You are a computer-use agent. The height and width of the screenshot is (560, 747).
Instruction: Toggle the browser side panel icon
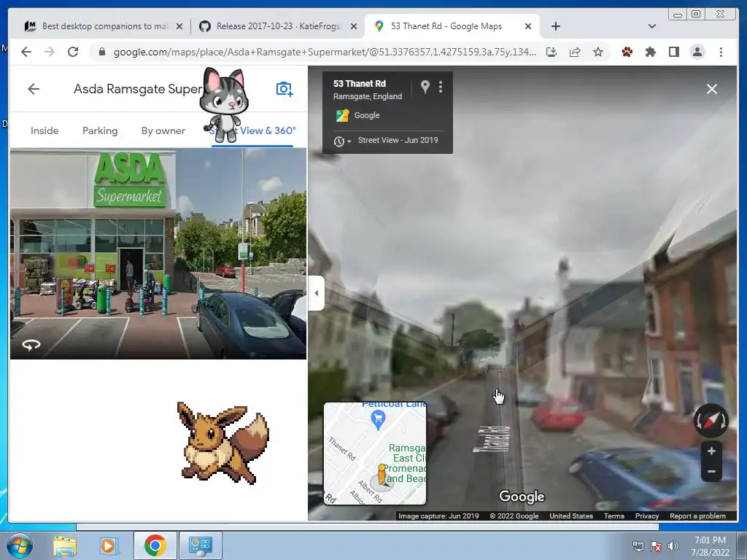point(673,52)
